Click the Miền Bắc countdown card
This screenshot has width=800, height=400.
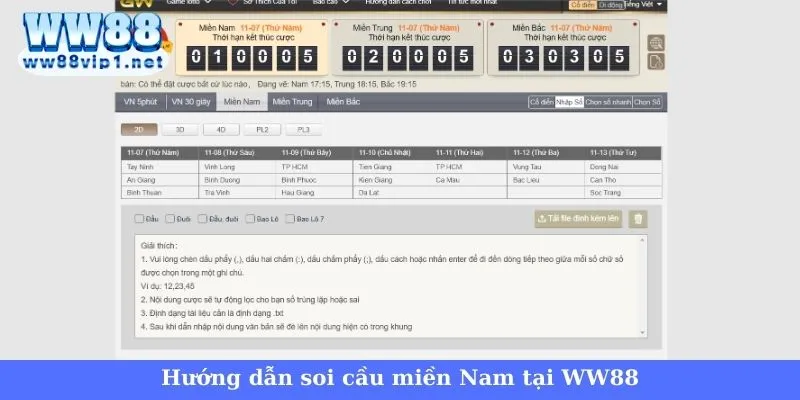coord(563,47)
